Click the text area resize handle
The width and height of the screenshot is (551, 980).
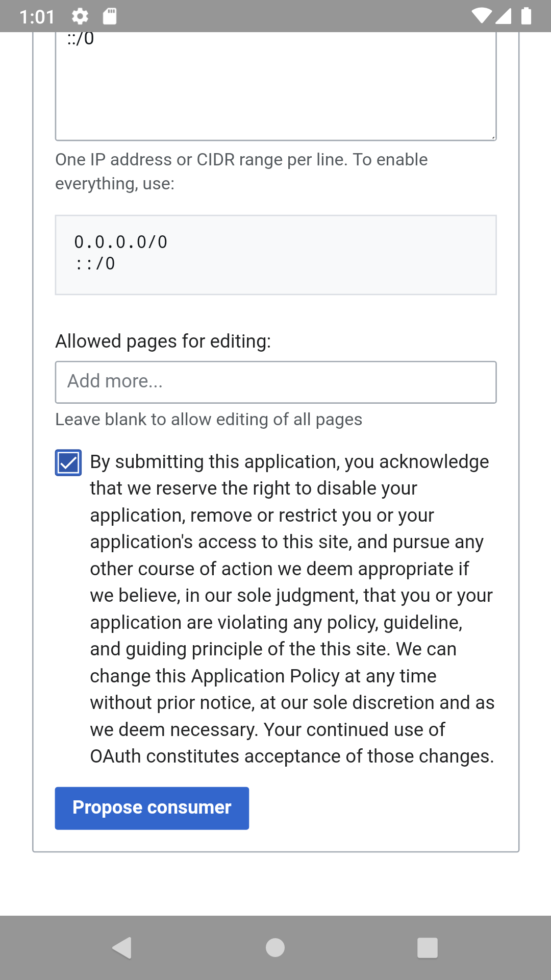click(493, 137)
